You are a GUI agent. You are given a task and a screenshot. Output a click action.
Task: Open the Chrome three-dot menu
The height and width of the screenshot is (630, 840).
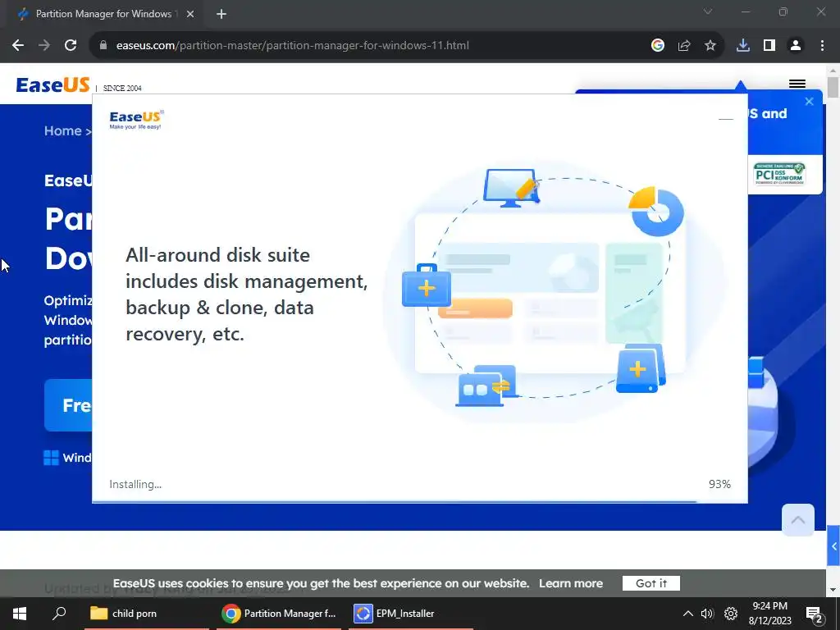click(822, 46)
